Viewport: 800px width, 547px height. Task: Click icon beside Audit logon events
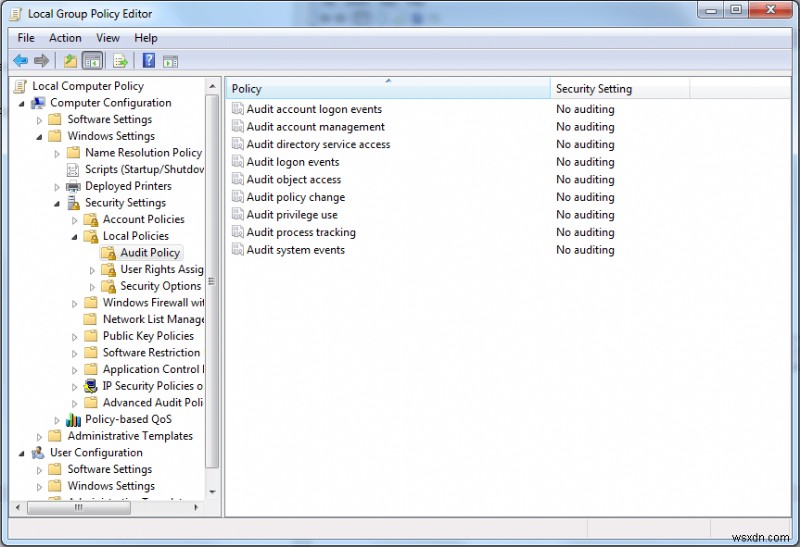pos(238,161)
